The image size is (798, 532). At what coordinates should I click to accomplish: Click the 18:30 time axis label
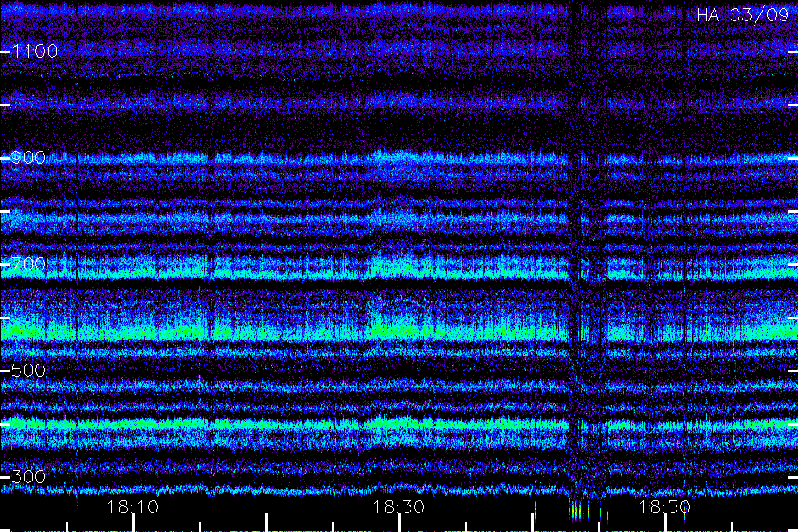click(x=398, y=507)
